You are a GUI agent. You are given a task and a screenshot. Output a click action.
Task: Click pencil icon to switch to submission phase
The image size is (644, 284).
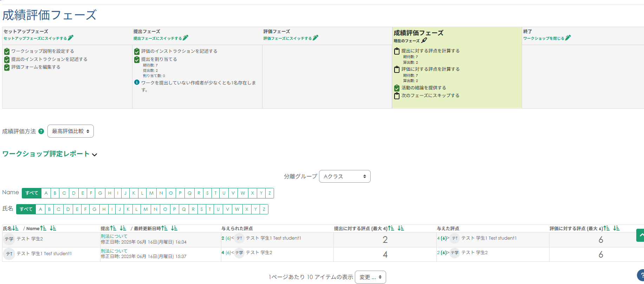(x=186, y=38)
